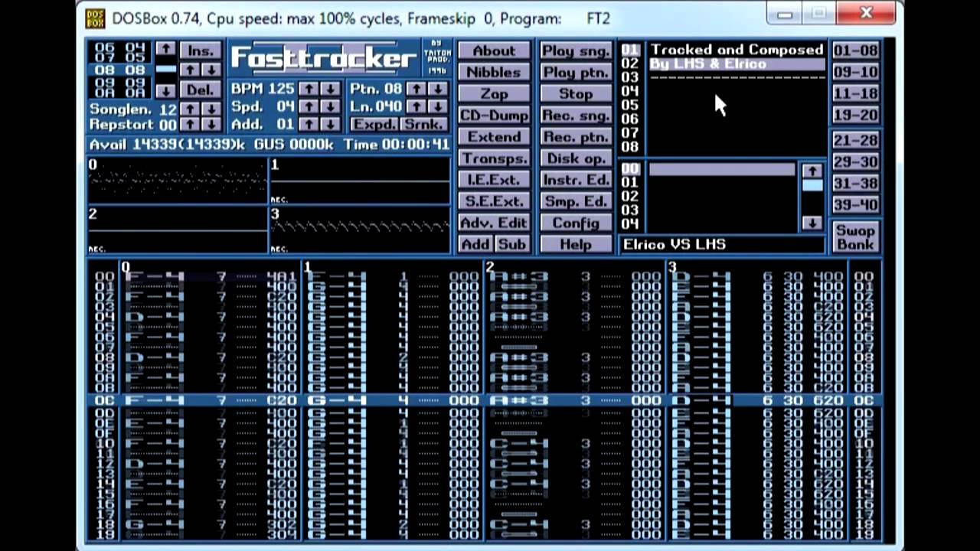Image resolution: width=980 pixels, height=551 pixels.
Task: Decrease Songlen. with its down arrow
Action: coord(211,109)
